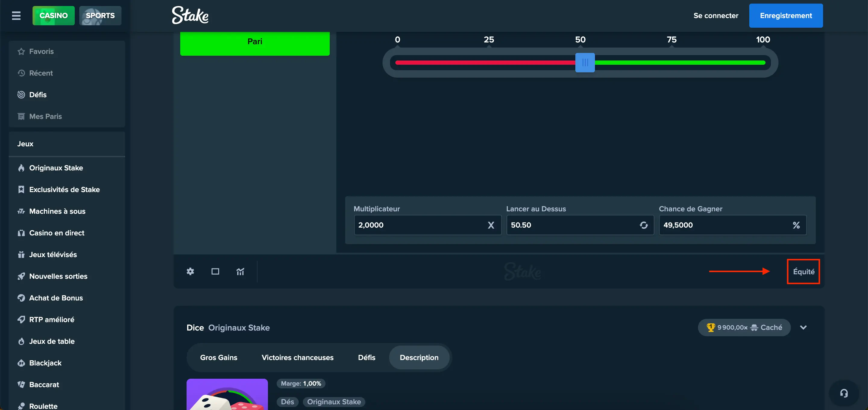The width and height of the screenshot is (868, 410).
Task: Click the multiplier X icon
Action: pyautogui.click(x=491, y=225)
